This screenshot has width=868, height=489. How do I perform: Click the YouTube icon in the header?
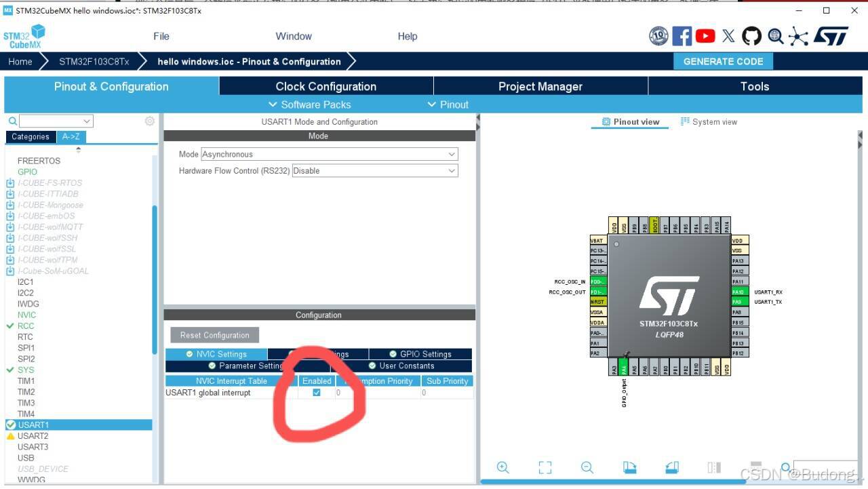point(705,36)
